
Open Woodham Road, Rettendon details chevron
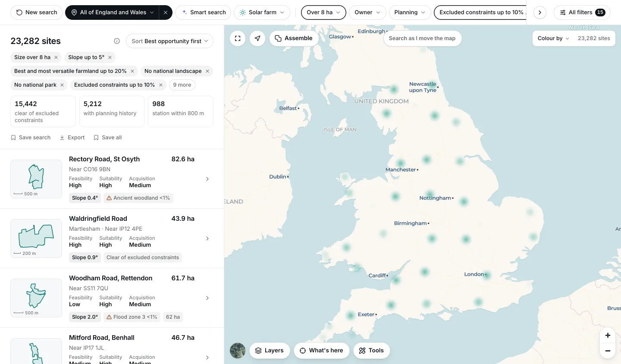[x=207, y=298]
